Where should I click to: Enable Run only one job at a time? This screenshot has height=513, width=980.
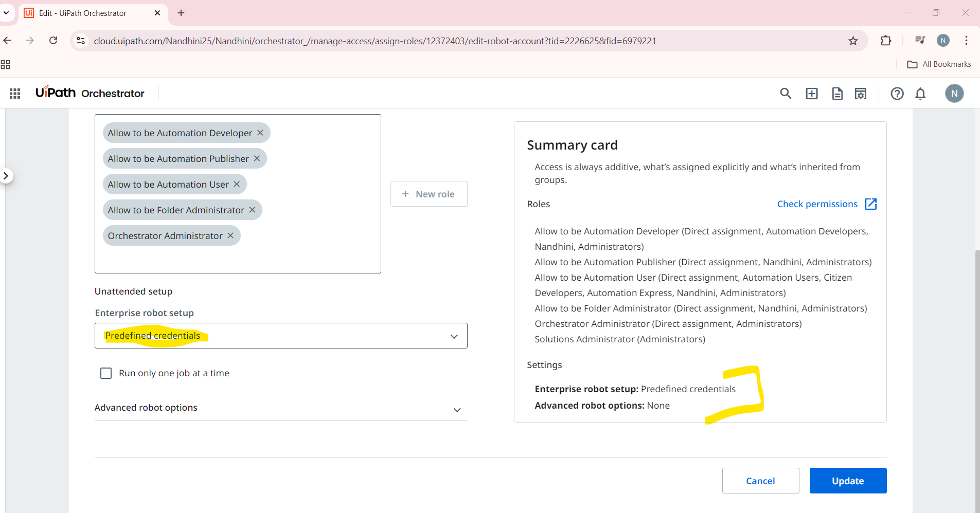tap(106, 373)
